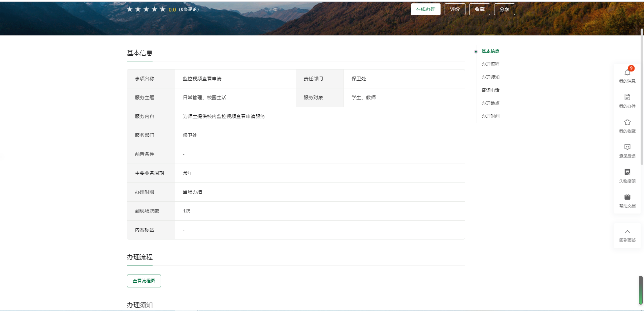Open the 帮助文档 help docs icon
The width and height of the screenshot is (644, 311).
(627, 197)
